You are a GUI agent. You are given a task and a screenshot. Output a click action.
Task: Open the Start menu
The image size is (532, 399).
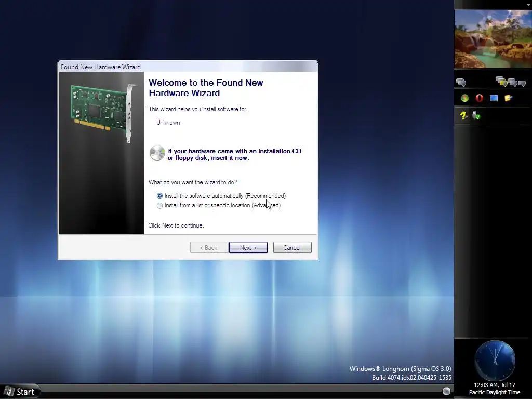20,392
